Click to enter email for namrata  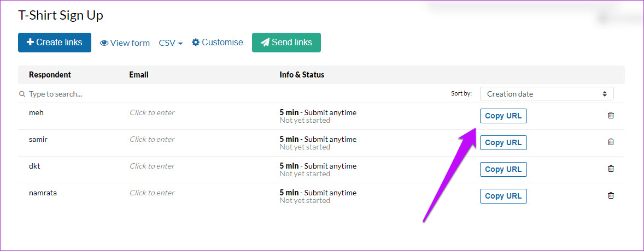coord(152,193)
